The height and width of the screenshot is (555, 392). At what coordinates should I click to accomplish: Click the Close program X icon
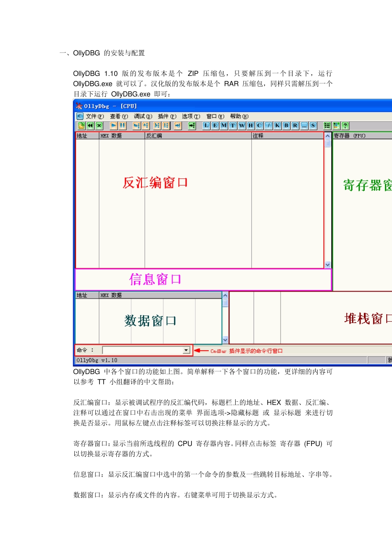pos(99,126)
